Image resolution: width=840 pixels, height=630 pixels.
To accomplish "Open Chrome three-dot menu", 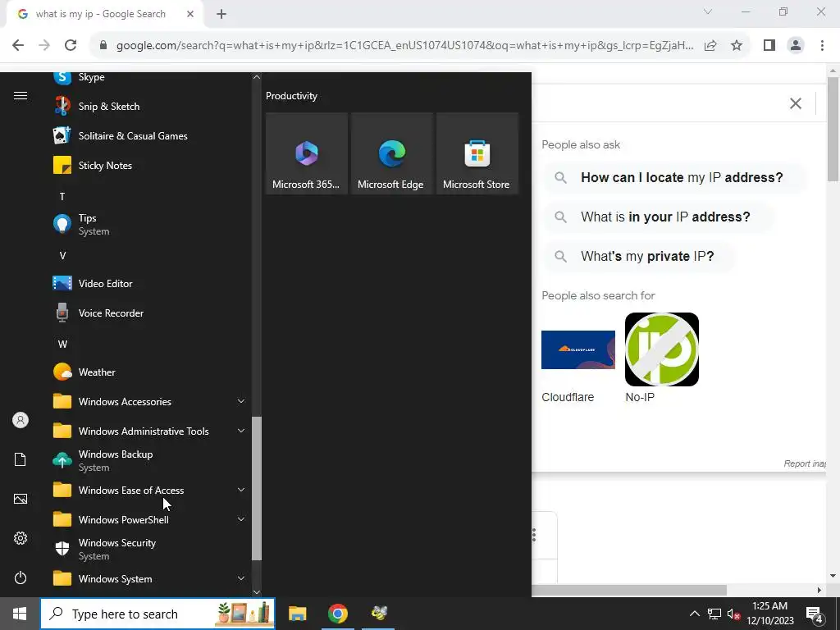I will pyautogui.click(x=822, y=46).
